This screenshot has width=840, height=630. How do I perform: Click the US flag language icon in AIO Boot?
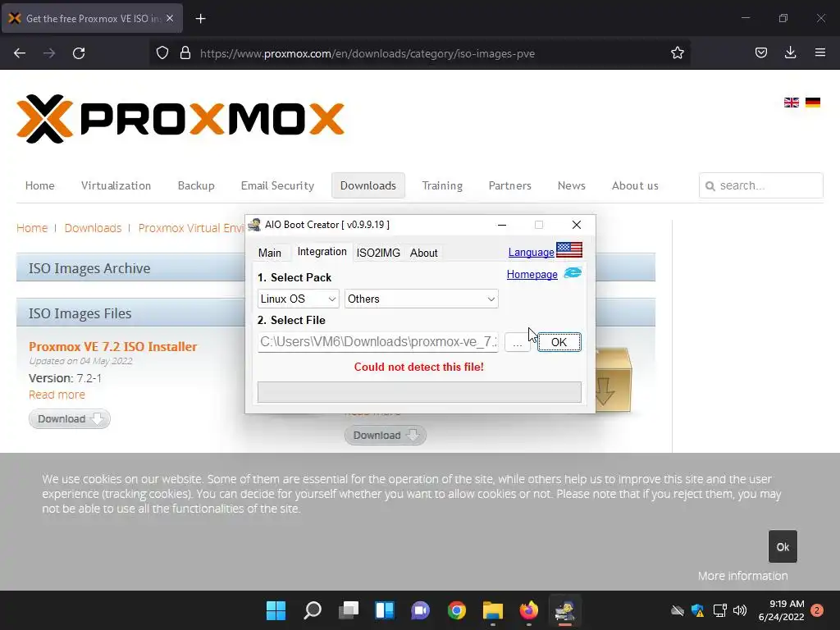[x=569, y=249]
